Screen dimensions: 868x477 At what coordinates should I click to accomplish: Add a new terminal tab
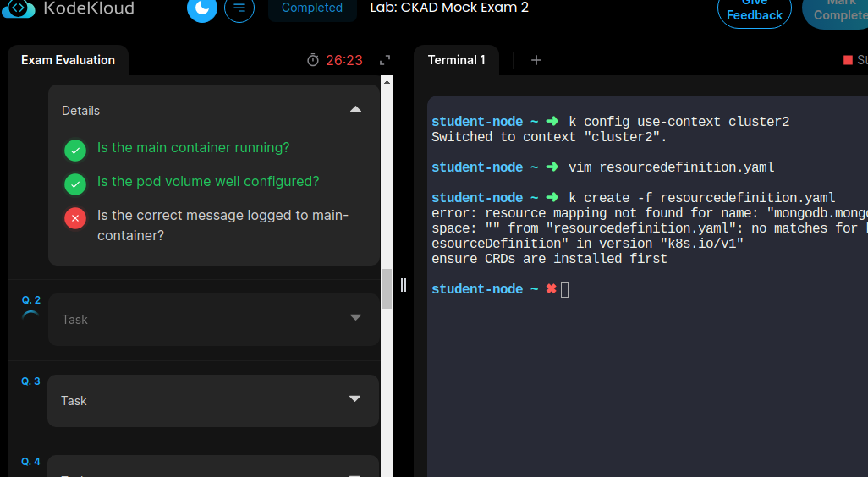536,60
